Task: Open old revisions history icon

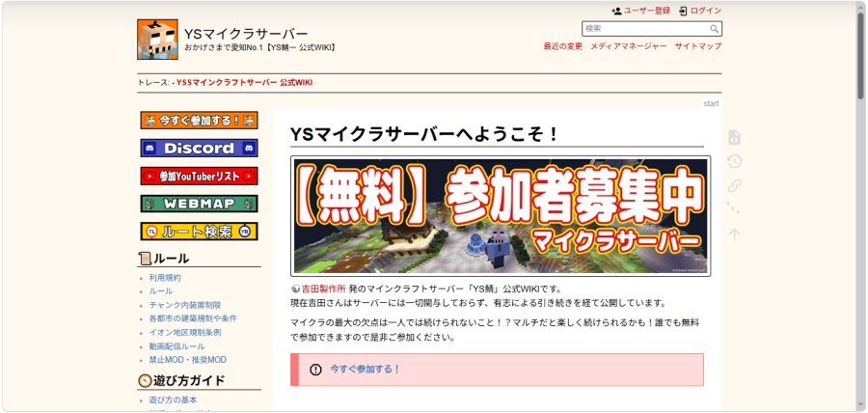Action: 734,162
